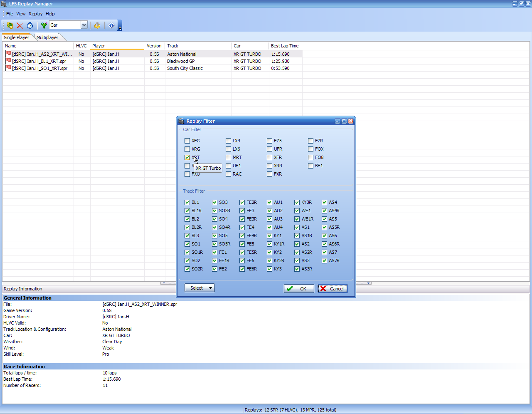The image size is (532, 414).
Task: Uncheck the BL1 track checkbox
Action: coord(187,202)
